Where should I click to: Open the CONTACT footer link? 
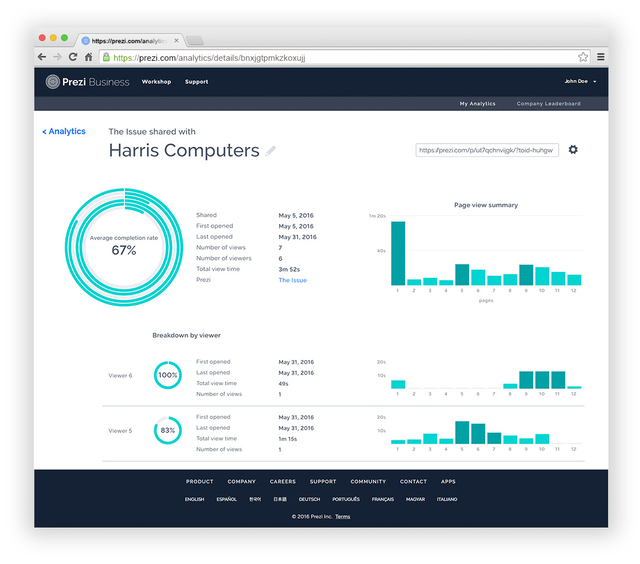pyautogui.click(x=413, y=482)
